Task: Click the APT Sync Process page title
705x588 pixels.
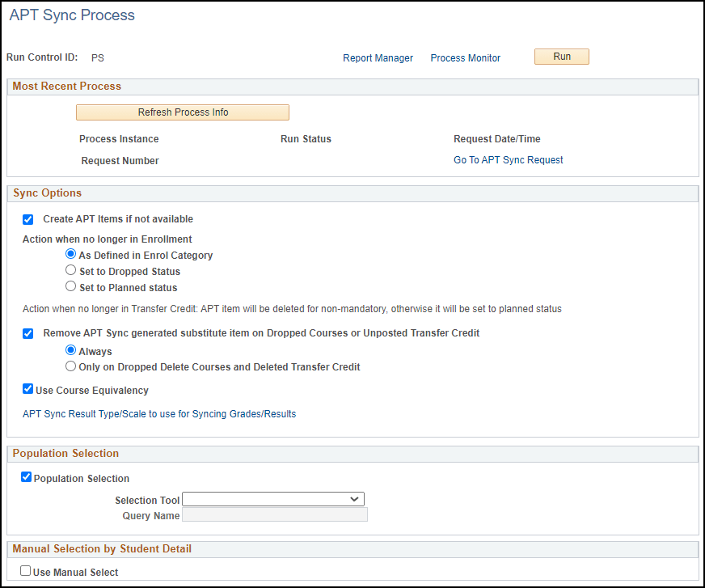Action: pos(71,15)
